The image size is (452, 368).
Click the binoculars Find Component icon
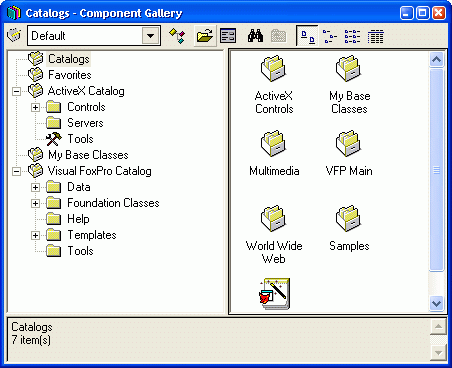pos(255,35)
